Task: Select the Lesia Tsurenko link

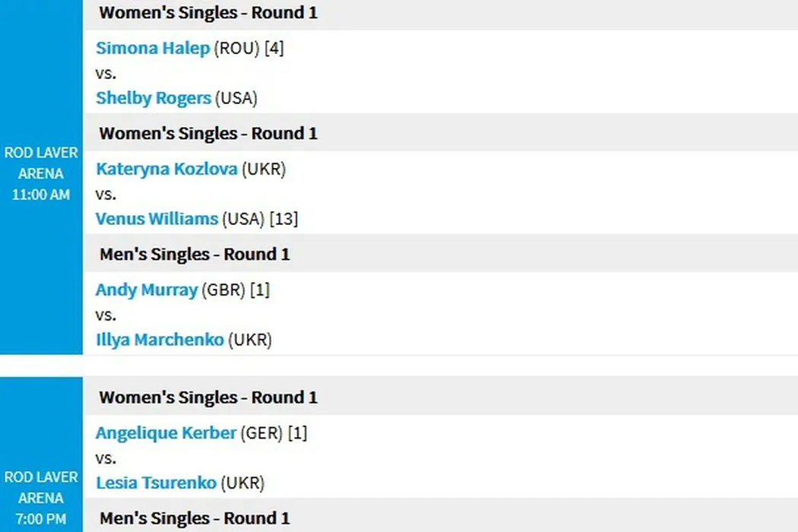Action: coord(156,483)
